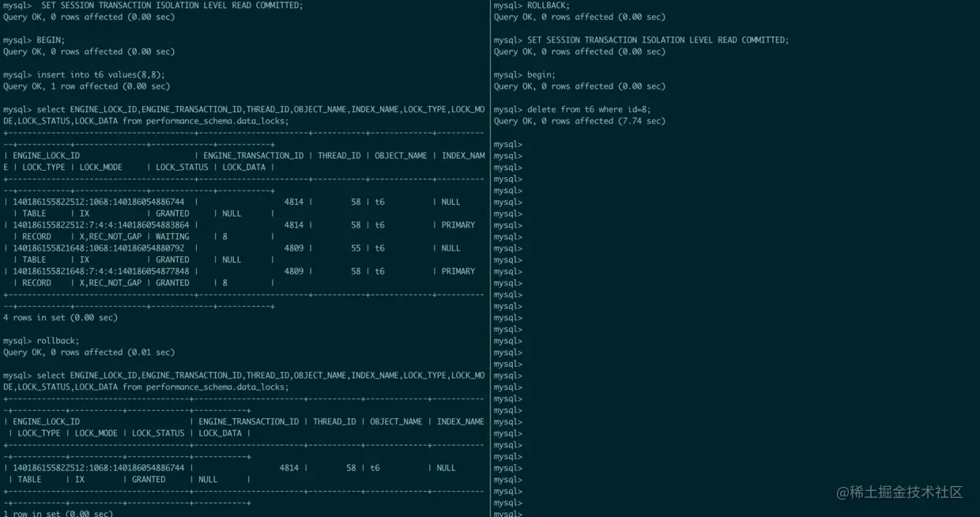980x517 pixels.
Task: Select 'Query OK, 0 rows affected (0.01 sec)' line
Action: [x=89, y=353]
